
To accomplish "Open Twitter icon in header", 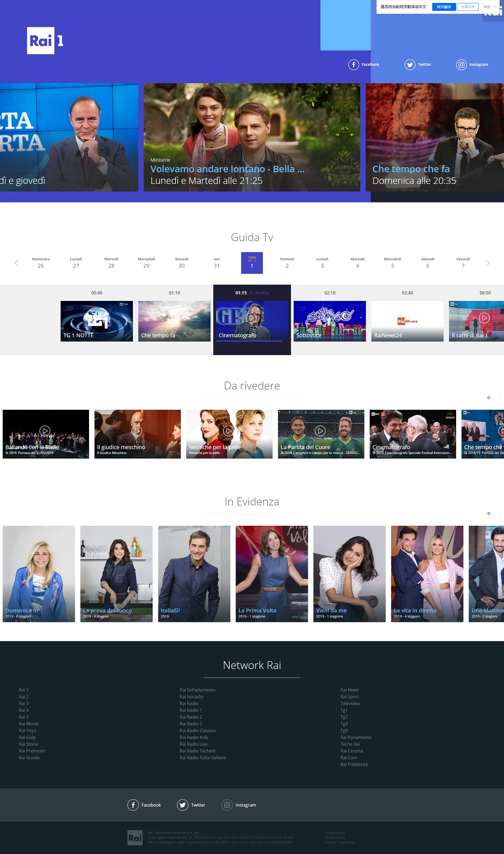I will pos(410,64).
